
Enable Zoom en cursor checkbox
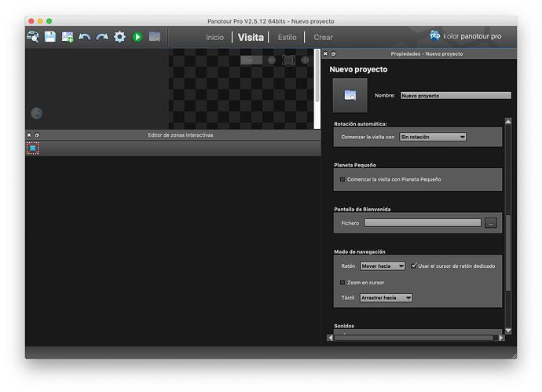(342, 283)
